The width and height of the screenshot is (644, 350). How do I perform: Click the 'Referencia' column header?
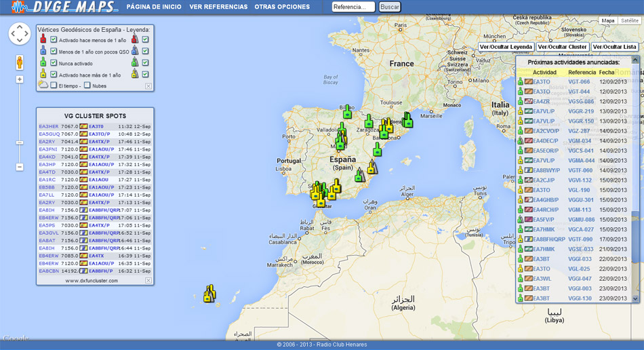coord(582,73)
